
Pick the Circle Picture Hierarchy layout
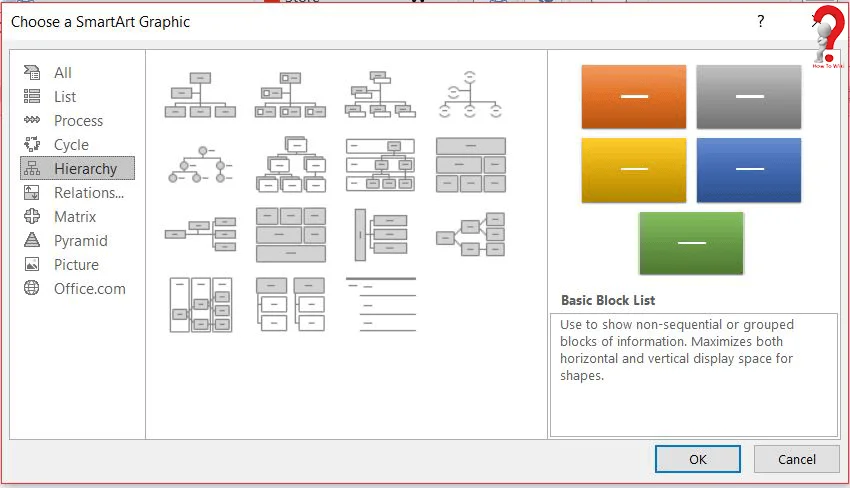click(x=201, y=164)
